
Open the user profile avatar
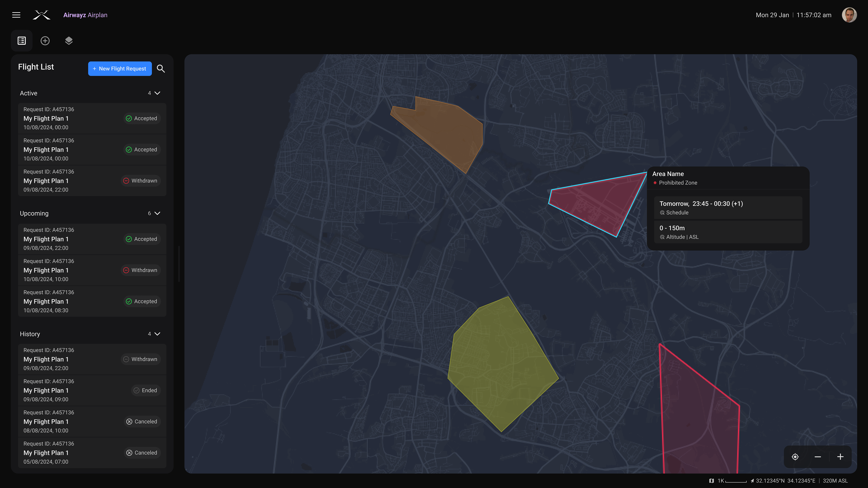tap(849, 15)
